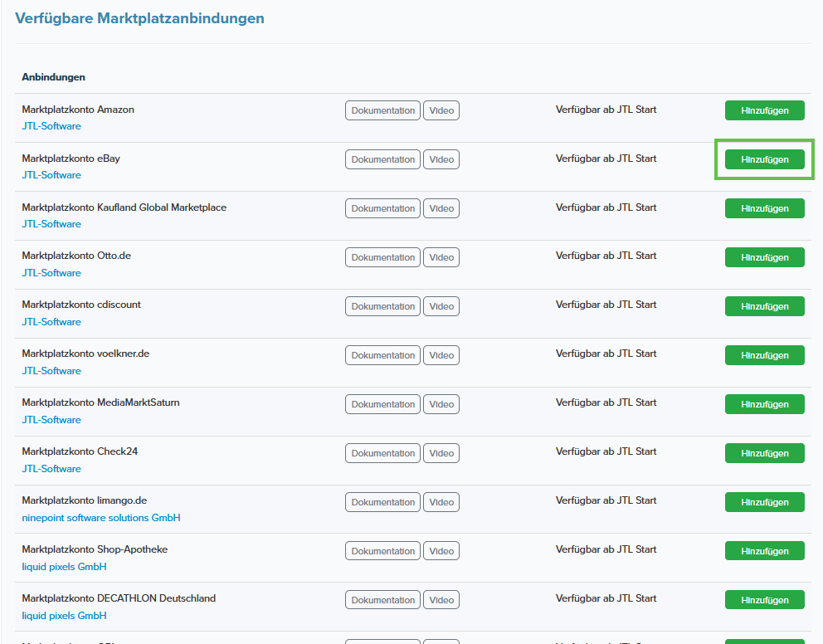Open JTL-Software link under MediaMarktSaturn
The width and height of the screenshot is (823, 644).
coord(51,420)
